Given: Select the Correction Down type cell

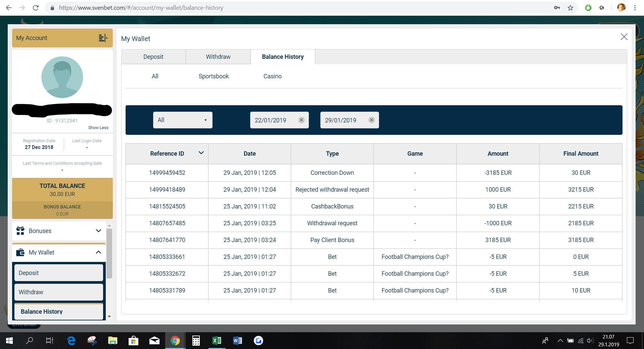Looking at the screenshot, I should 332,173.
